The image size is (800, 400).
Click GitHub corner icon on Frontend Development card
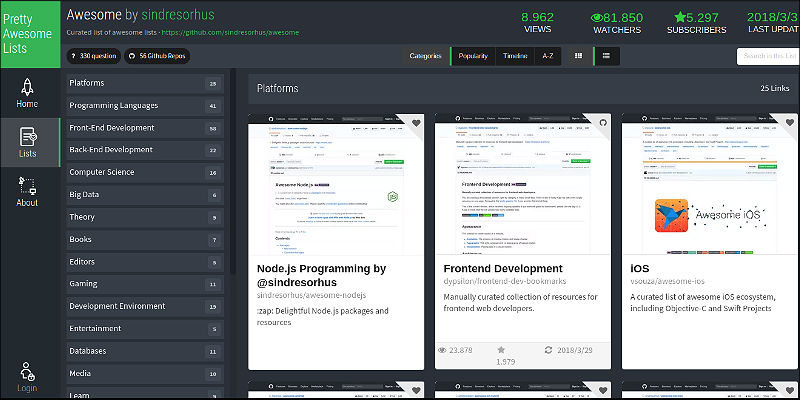point(603,123)
